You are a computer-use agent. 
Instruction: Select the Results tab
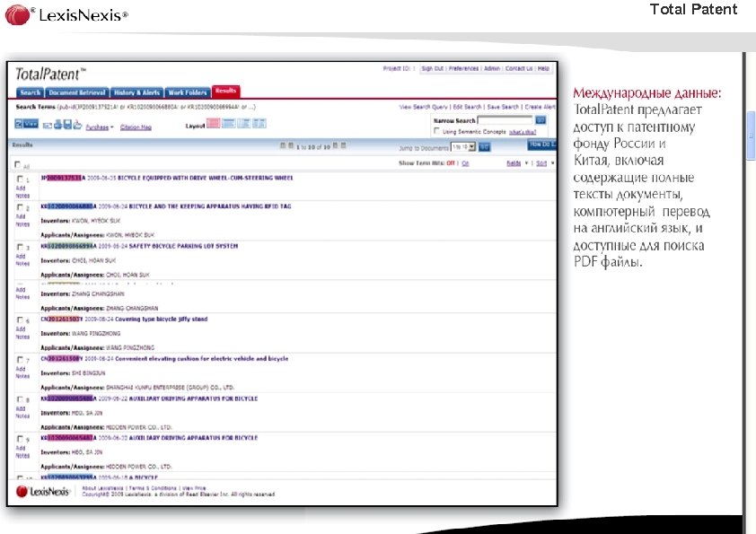pos(225,91)
